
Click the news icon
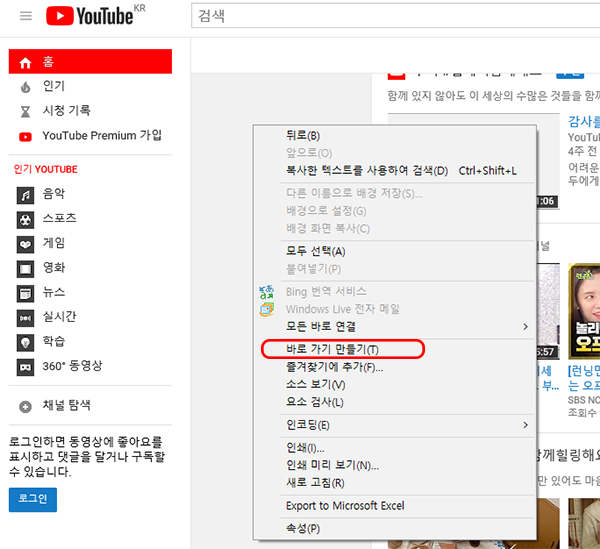pos(25,294)
